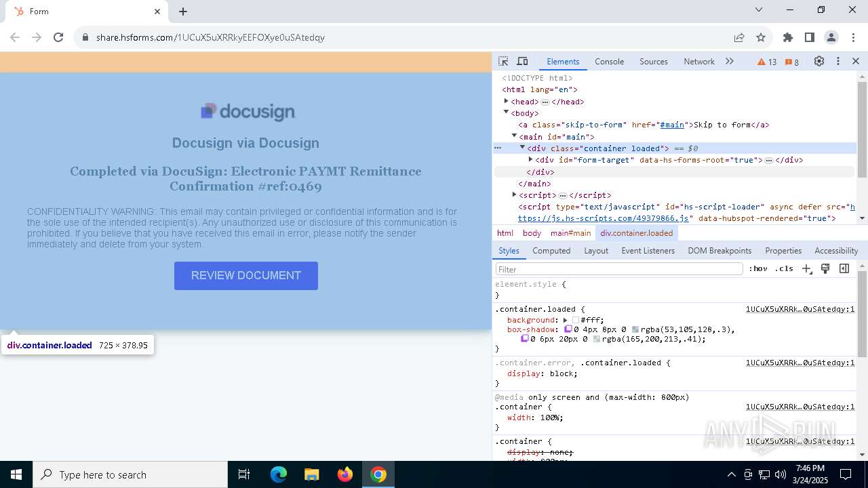Toggle the :hov element state panel
The width and height of the screenshot is (868, 488).
click(758, 269)
